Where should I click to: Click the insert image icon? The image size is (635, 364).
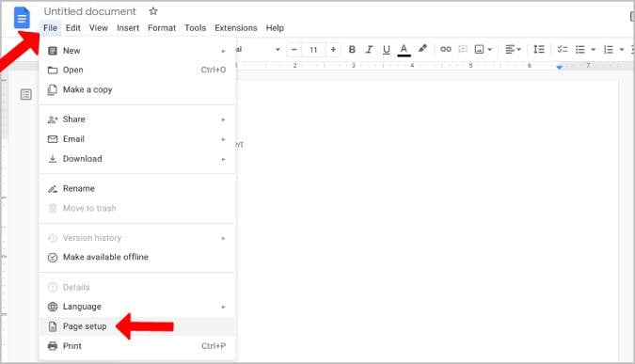click(x=479, y=50)
